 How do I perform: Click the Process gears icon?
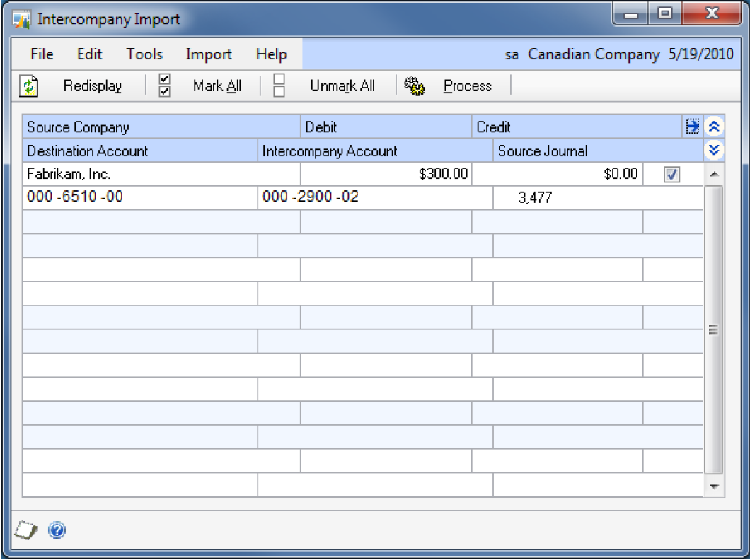[x=414, y=86]
